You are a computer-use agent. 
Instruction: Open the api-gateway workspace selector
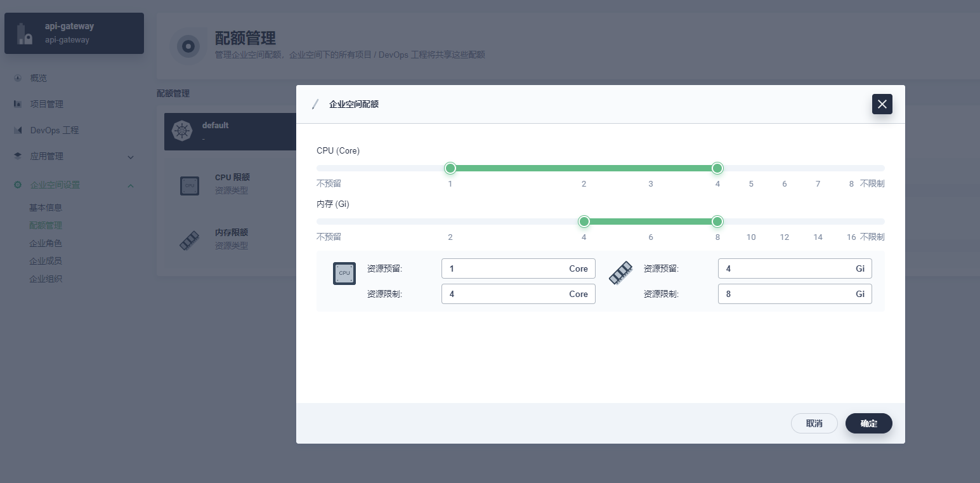click(x=74, y=33)
